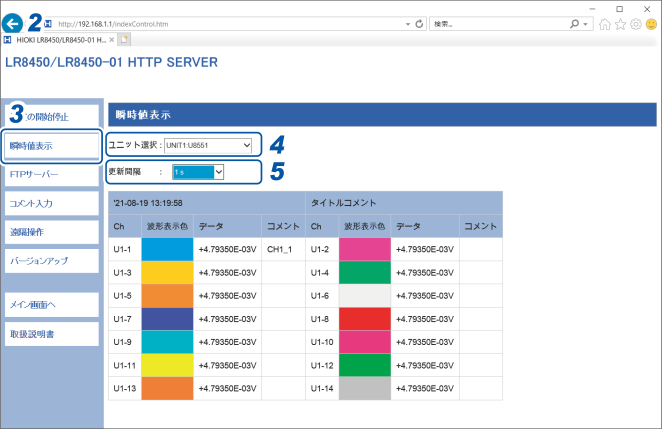Click U1-2 data value +4.79350E-03V
The image size is (662, 429).
pos(425,249)
